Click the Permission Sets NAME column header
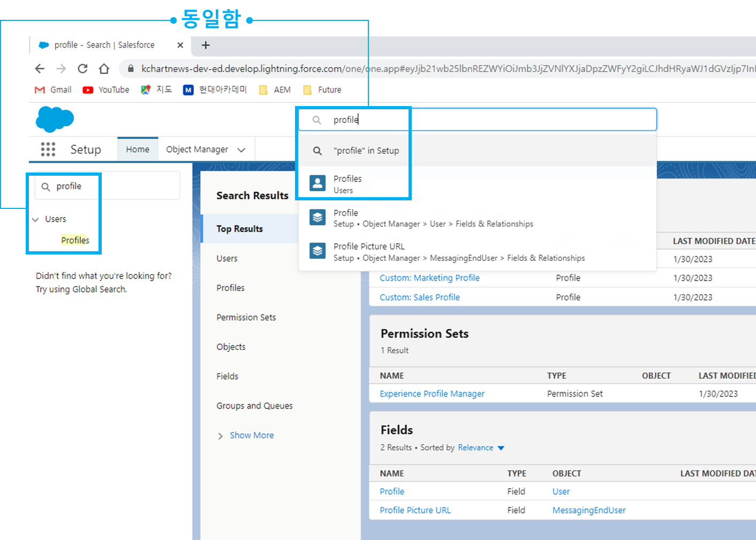Image resolution: width=756 pixels, height=540 pixels. point(392,376)
